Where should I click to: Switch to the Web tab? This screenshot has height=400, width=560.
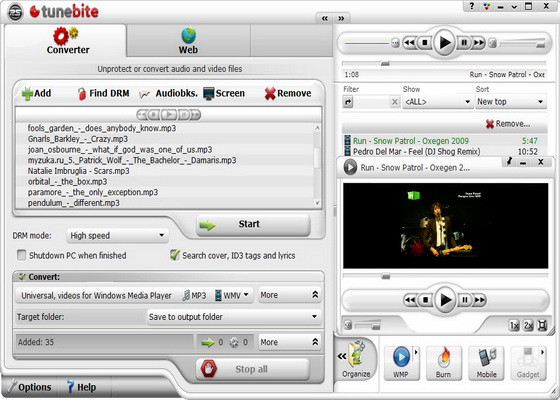[188, 40]
